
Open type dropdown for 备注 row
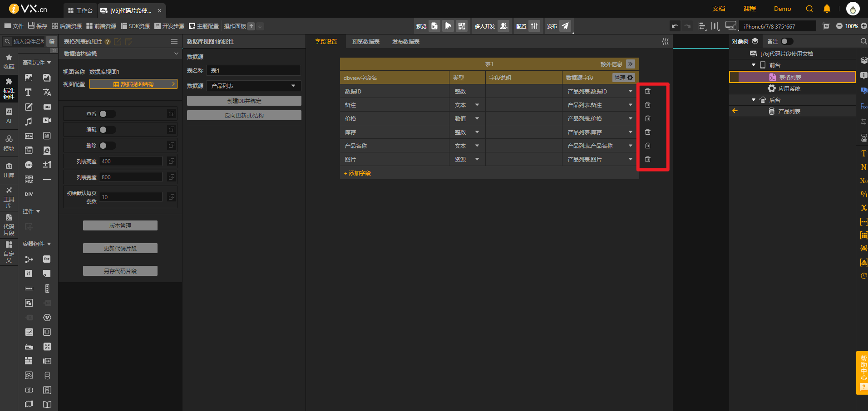[x=477, y=105]
